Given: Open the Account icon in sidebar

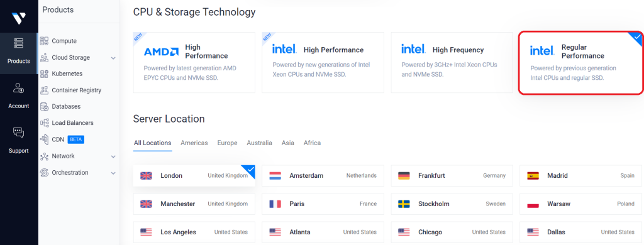Looking at the screenshot, I should [18, 88].
